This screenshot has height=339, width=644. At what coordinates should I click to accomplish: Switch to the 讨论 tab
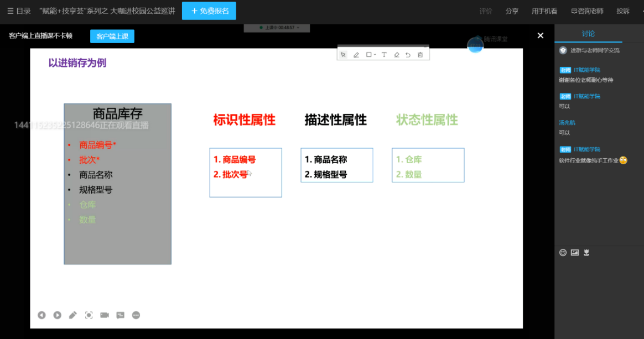pyautogui.click(x=588, y=34)
